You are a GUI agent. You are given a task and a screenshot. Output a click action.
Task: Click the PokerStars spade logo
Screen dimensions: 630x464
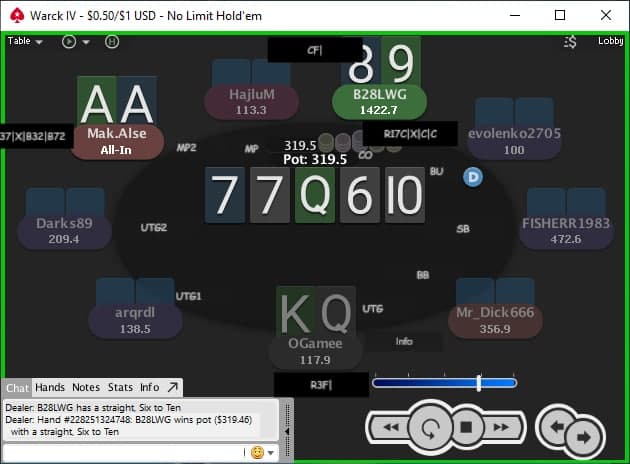click(17, 15)
